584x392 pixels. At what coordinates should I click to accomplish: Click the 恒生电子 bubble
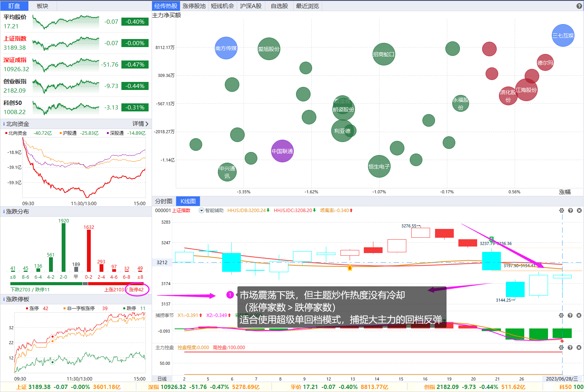tap(379, 167)
